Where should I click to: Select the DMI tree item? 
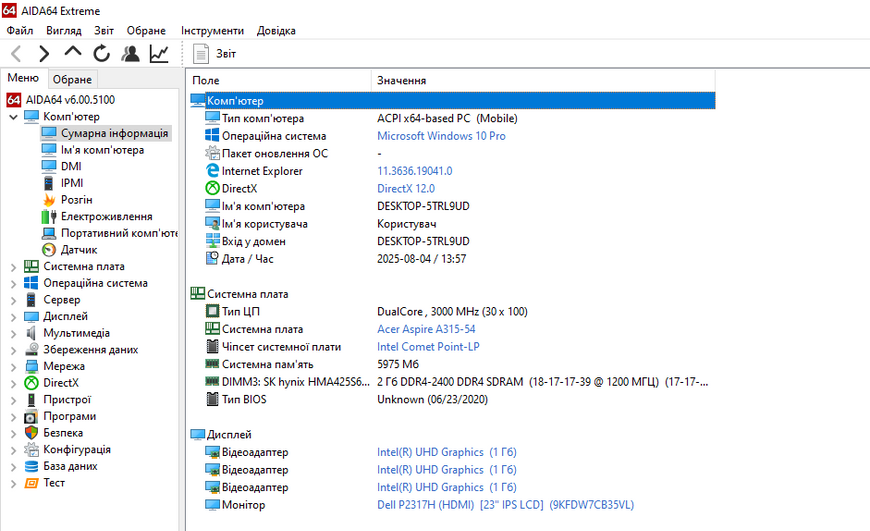pyautogui.click(x=62, y=166)
